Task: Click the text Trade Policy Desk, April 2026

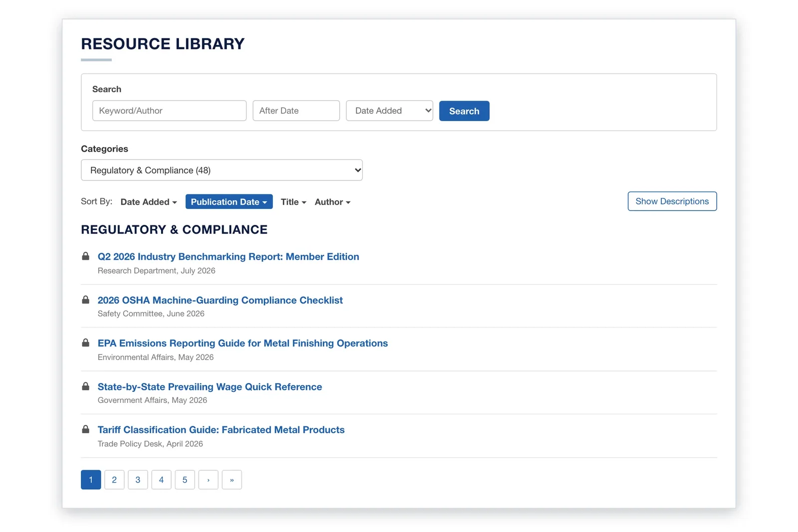Action: point(150,444)
